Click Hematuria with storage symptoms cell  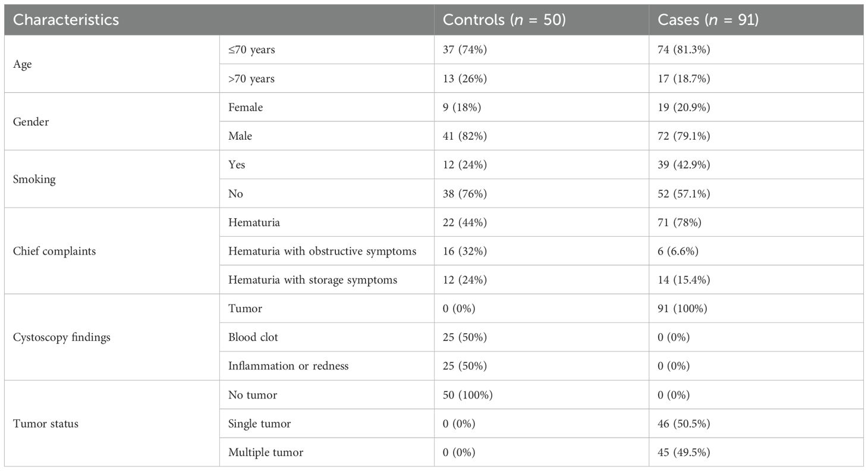tap(313, 280)
